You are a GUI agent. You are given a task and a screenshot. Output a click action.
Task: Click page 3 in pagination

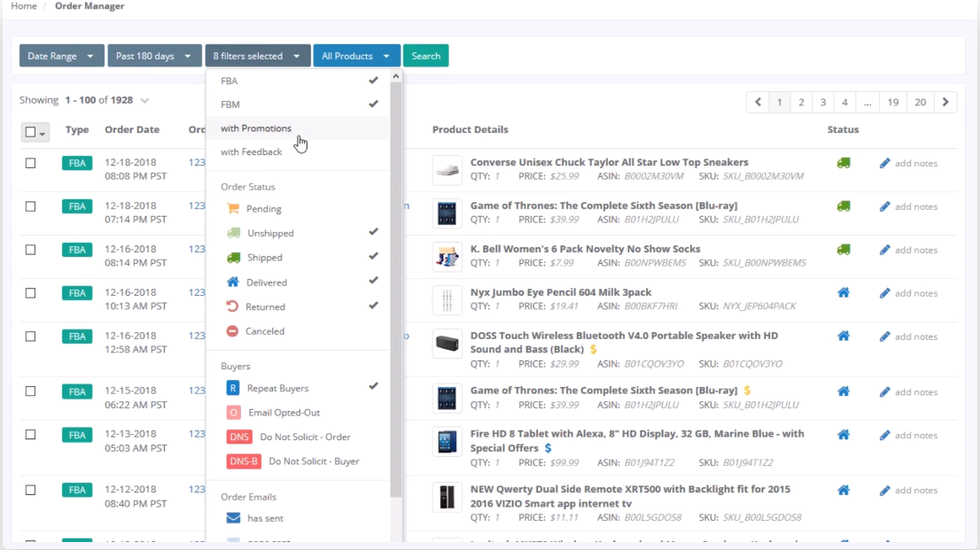pos(823,102)
